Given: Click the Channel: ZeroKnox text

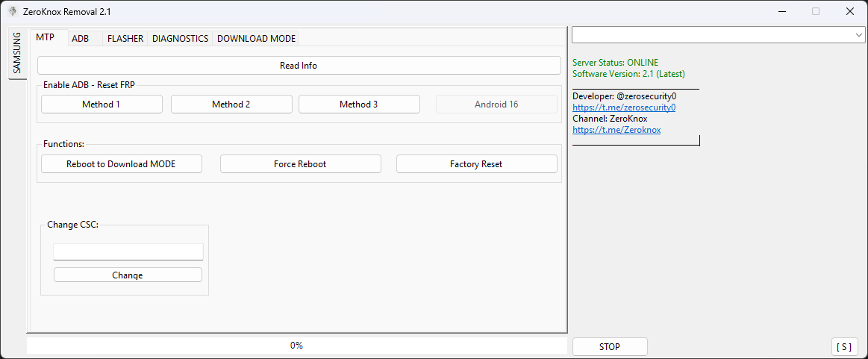Looking at the screenshot, I should tap(610, 119).
